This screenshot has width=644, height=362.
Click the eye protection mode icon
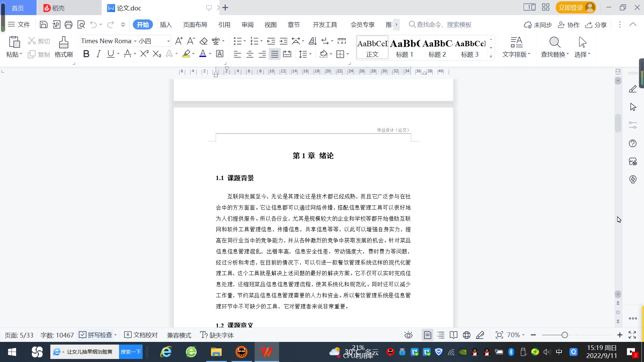tap(408, 335)
